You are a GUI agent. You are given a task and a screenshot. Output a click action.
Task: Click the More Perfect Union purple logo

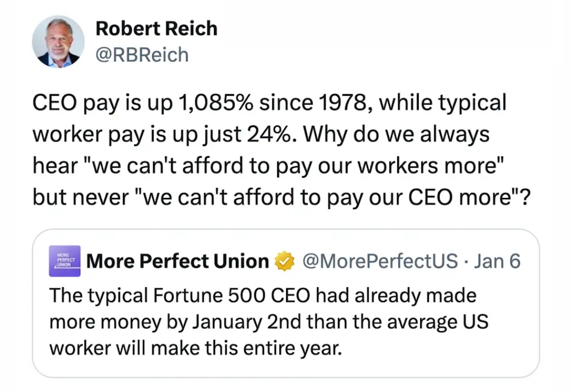pos(65,261)
